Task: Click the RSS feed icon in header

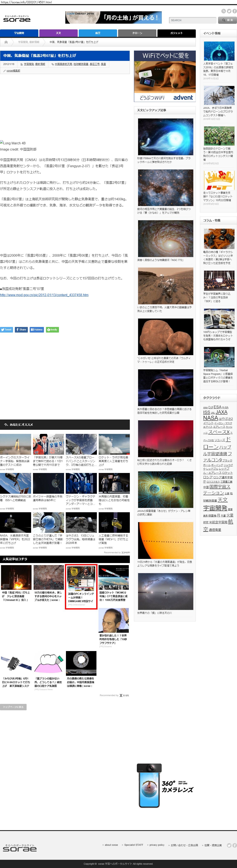Action: pyautogui.click(x=223, y=11)
